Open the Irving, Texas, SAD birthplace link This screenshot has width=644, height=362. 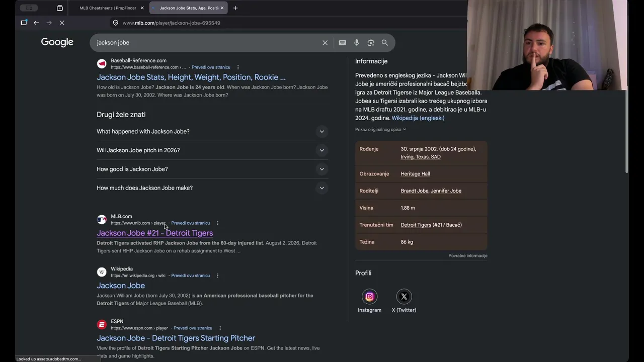(421, 157)
